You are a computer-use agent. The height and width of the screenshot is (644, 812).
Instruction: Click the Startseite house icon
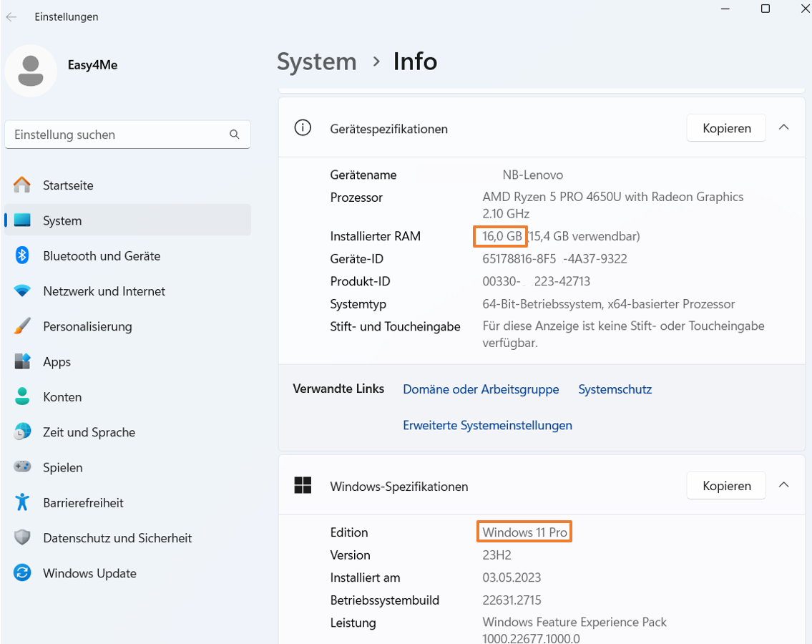pyautogui.click(x=22, y=185)
